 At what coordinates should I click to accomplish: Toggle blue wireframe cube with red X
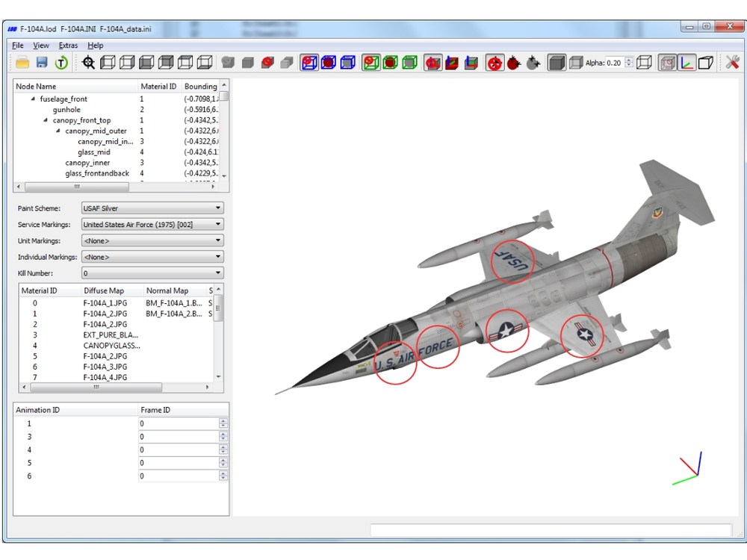pos(310,63)
